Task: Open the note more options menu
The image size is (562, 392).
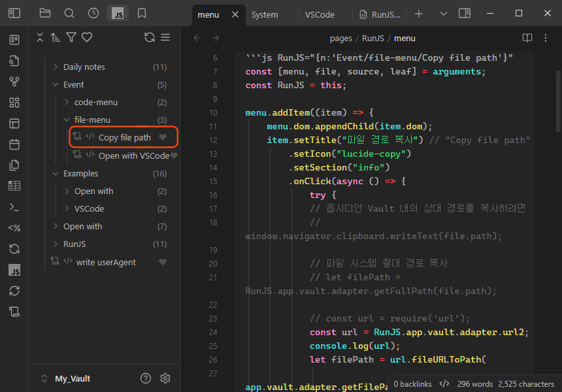Action: pyautogui.click(x=546, y=38)
